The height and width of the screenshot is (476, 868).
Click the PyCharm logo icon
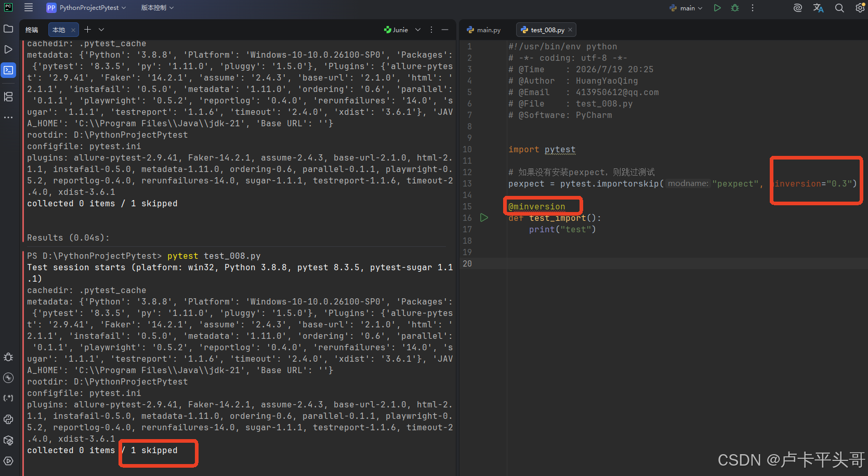[x=8, y=7]
